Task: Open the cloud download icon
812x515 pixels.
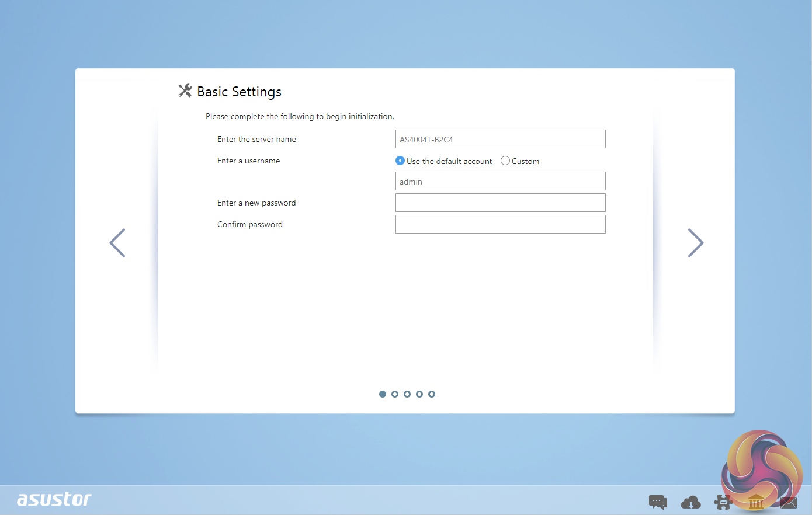Action: [x=691, y=502]
